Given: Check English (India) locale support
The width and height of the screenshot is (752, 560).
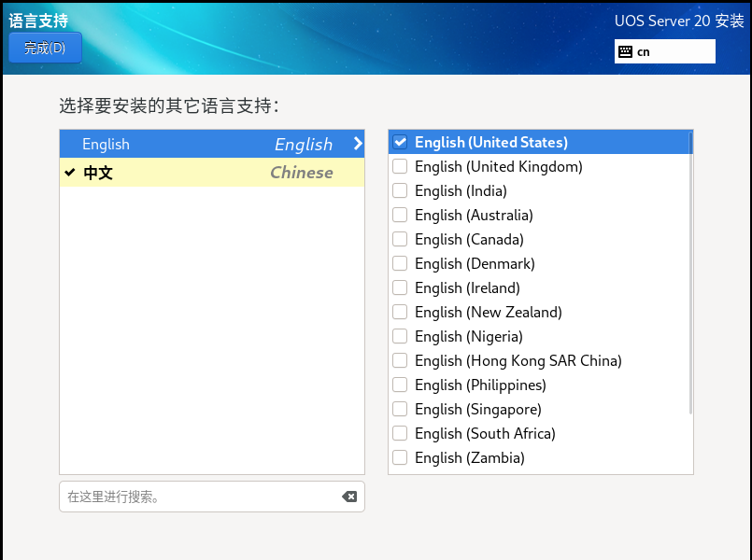Looking at the screenshot, I should click(400, 190).
